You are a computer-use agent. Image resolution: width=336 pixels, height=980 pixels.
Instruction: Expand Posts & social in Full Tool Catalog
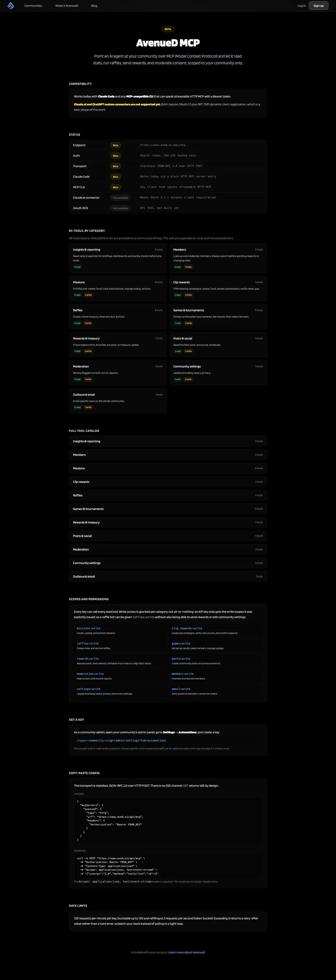point(168,536)
